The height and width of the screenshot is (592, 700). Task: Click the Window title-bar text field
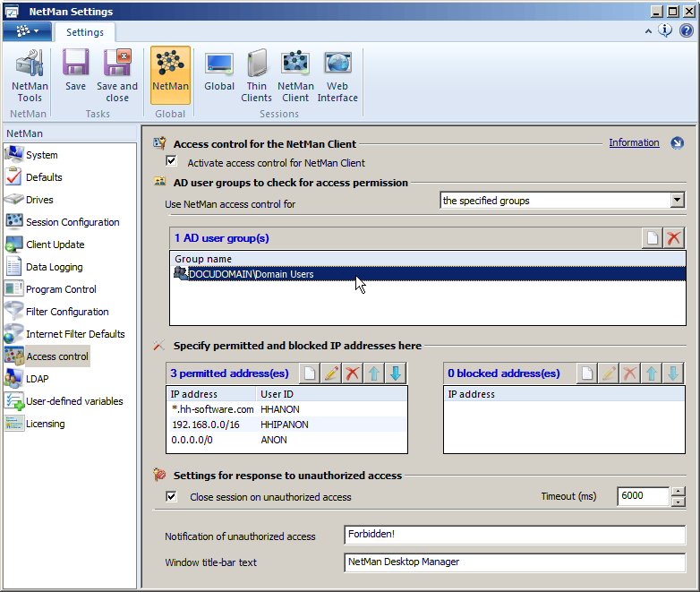point(515,562)
